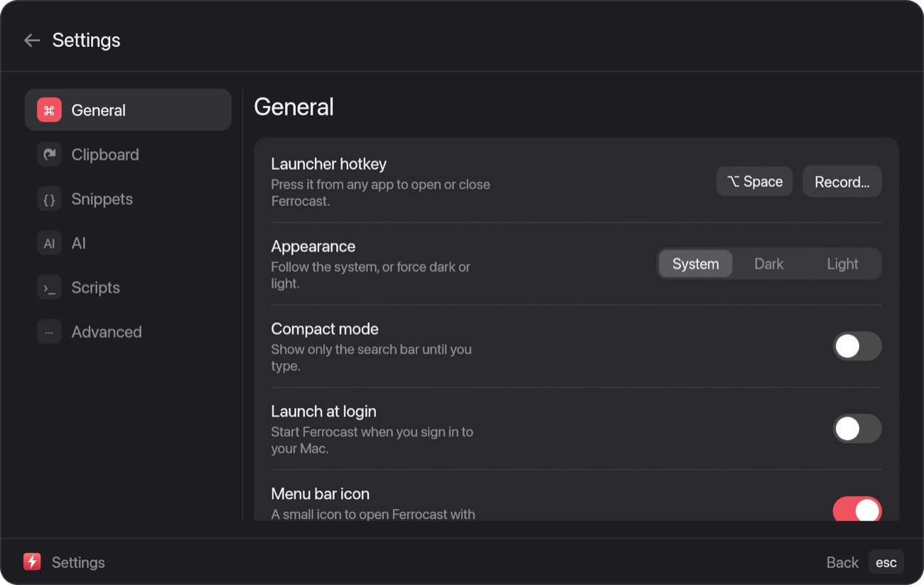Click the Clipboard sidebar icon
924x585 pixels.
click(x=49, y=154)
